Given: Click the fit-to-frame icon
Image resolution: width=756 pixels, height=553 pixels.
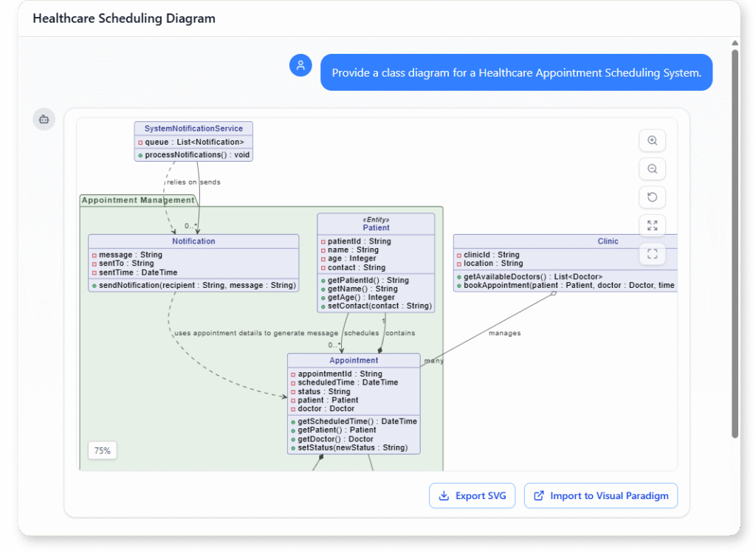Looking at the screenshot, I should [652, 254].
